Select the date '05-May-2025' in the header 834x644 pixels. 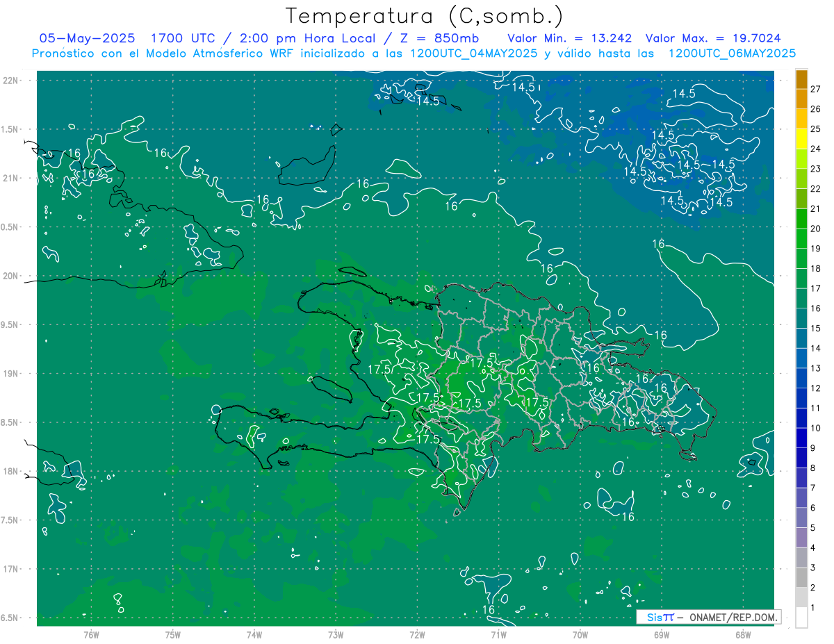click(x=87, y=38)
